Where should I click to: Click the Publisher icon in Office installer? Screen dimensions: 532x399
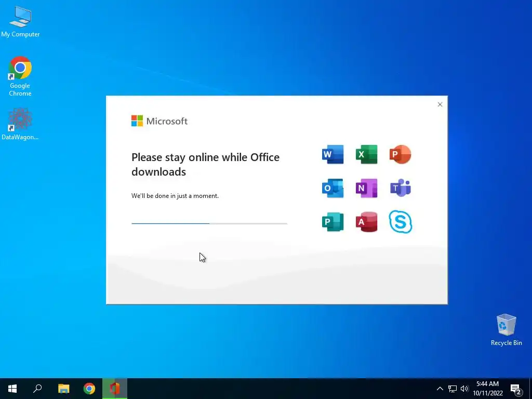[332, 222]
